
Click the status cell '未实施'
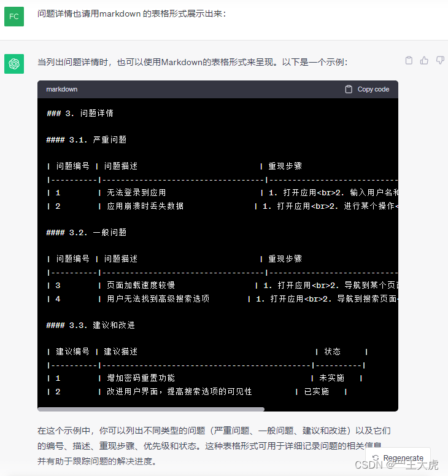tap(332, 378)
